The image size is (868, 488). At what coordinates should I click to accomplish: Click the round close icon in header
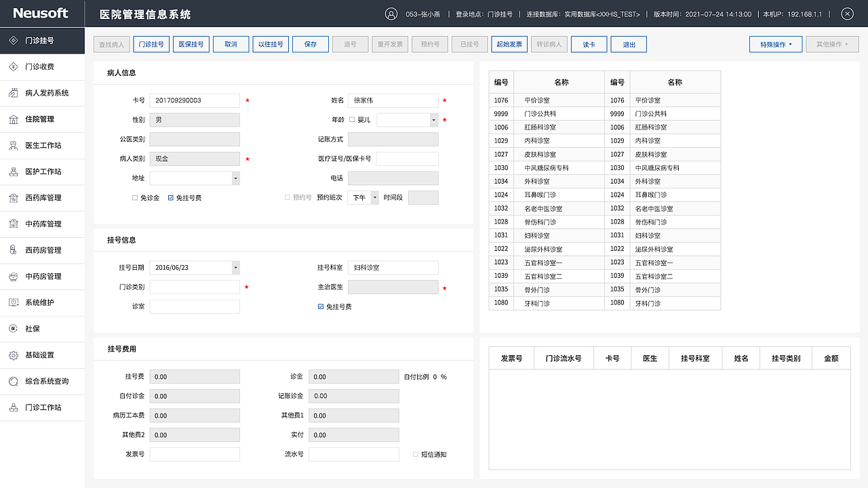click(847, 14)
